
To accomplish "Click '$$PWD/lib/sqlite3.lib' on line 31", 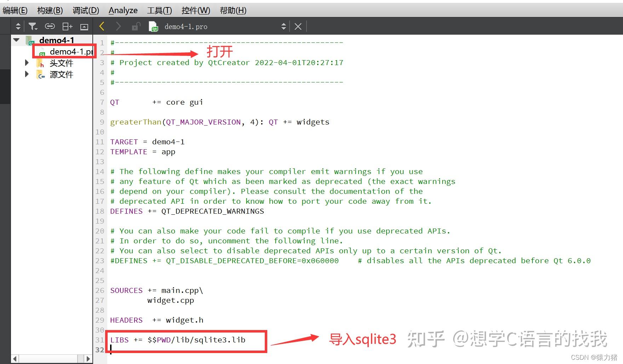I will coord(196,340).
